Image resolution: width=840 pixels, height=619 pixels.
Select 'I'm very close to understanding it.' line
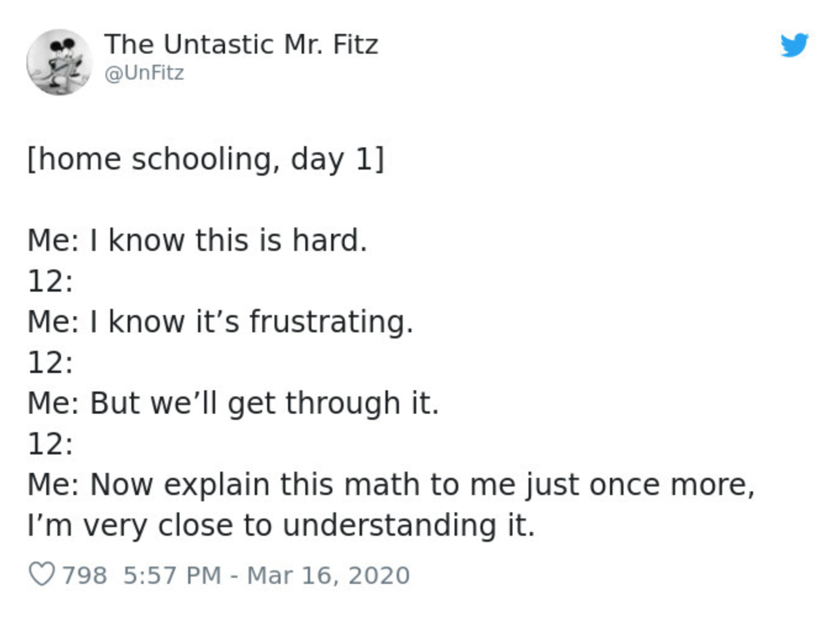[x=281, y=525]
